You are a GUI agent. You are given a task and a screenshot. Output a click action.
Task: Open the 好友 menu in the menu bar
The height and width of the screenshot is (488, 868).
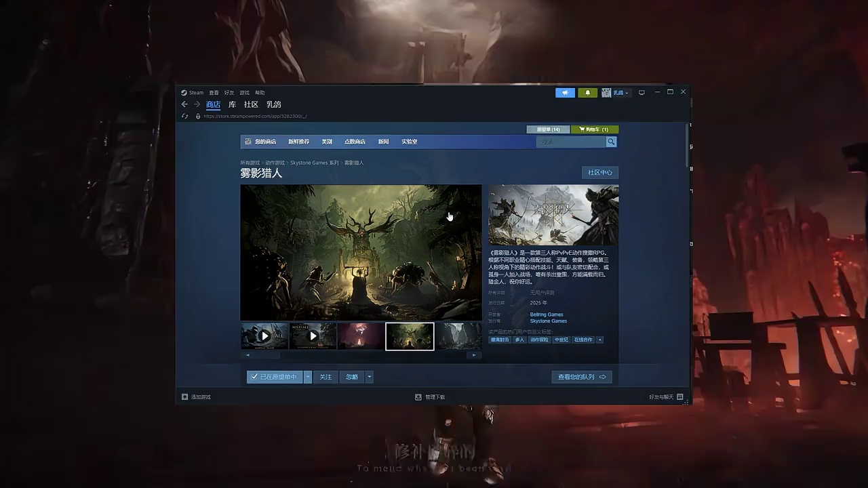pyautogui.click(x=229, y=93)
